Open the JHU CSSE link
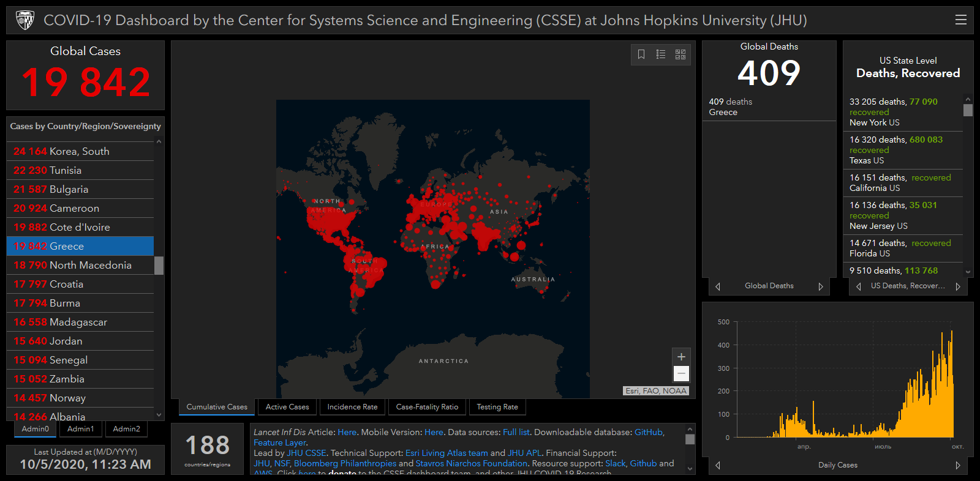Image resolution: width=980 pixels, height=481 pixels. 306,453
